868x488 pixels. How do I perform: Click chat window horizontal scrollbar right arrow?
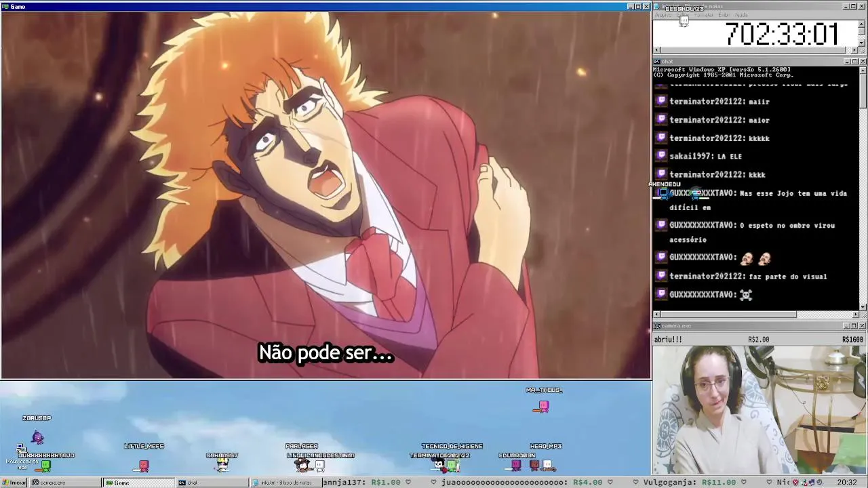point(854,314)
